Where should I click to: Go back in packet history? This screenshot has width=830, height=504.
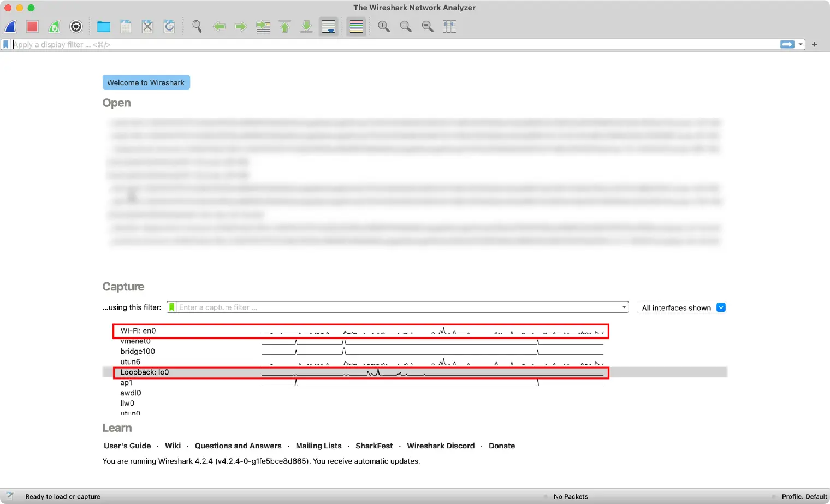[x=219, y=26]
